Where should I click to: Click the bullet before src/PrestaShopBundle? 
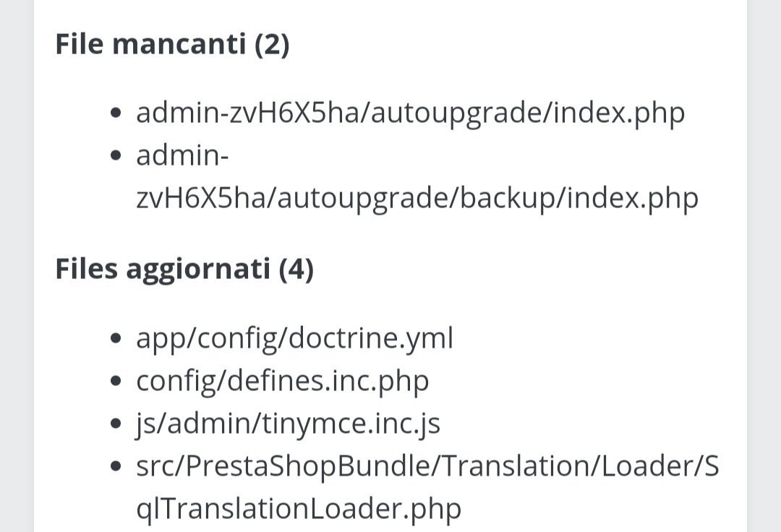pos(116,467)
